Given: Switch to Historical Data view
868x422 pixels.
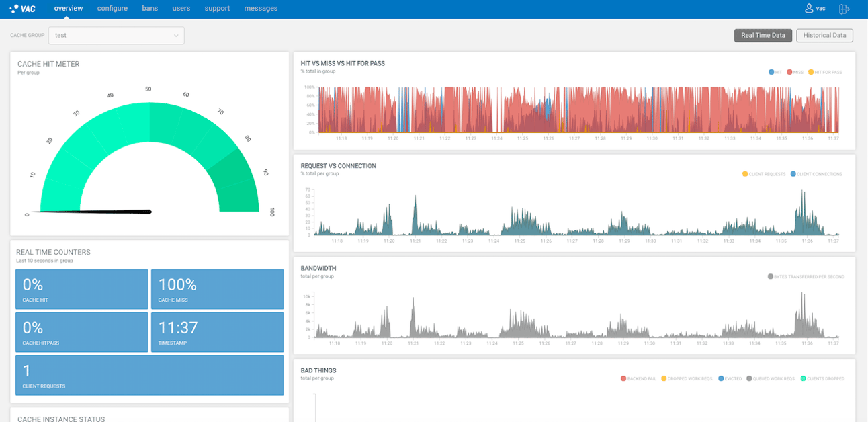Looking at the screenshot, I should pyautogui.click(x=825, y=36).
